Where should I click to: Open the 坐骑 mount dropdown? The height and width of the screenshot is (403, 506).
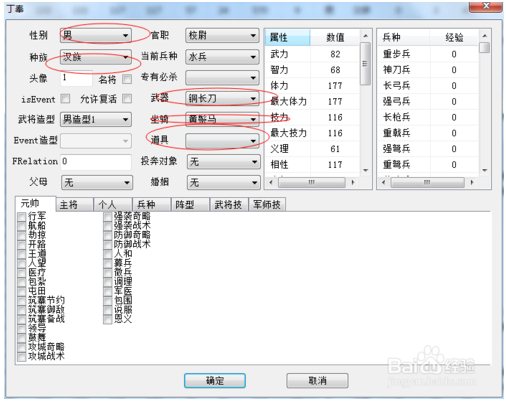pyautogui.click(x=222, y=119)
